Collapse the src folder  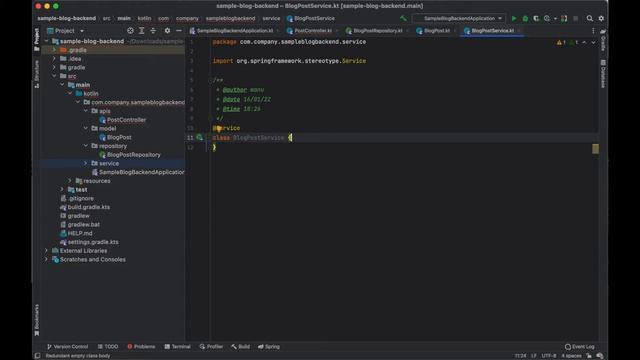click(54, 76)
